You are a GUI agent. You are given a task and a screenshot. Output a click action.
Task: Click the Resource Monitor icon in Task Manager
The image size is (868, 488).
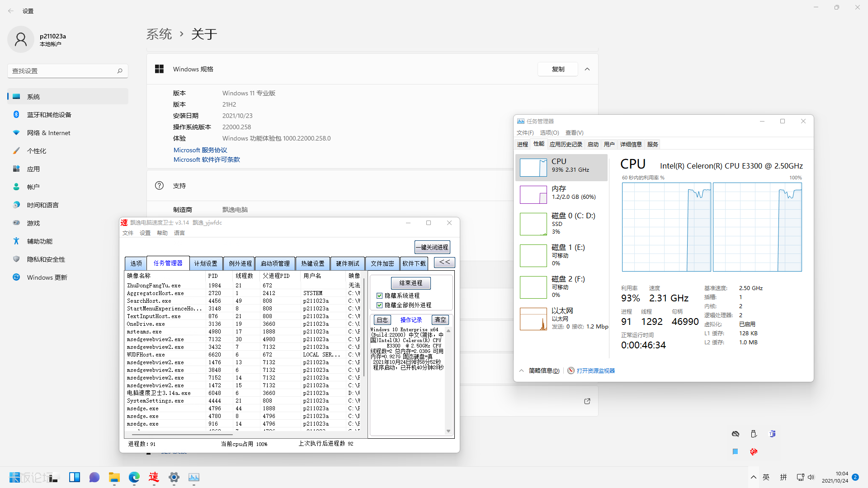pyautogui.click(x=571, y=371)
